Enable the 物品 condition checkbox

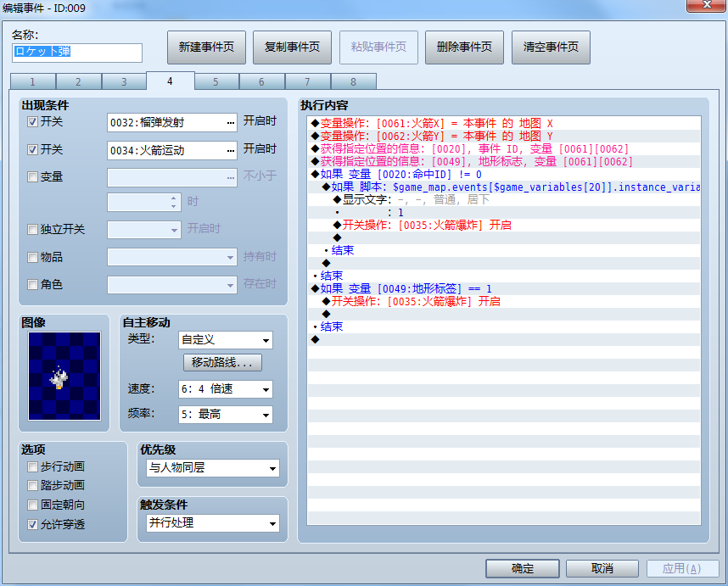(x=32, y=257)
